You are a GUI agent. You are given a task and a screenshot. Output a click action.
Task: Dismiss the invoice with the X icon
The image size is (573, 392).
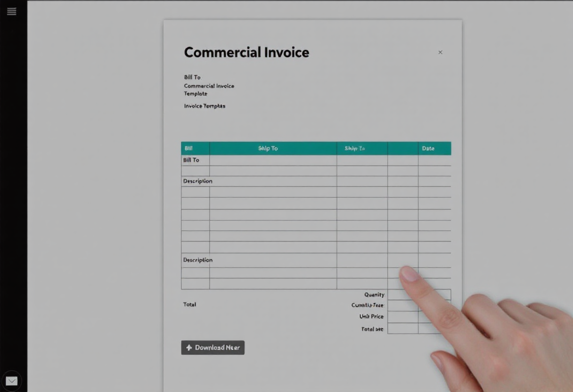coord(441,52)
